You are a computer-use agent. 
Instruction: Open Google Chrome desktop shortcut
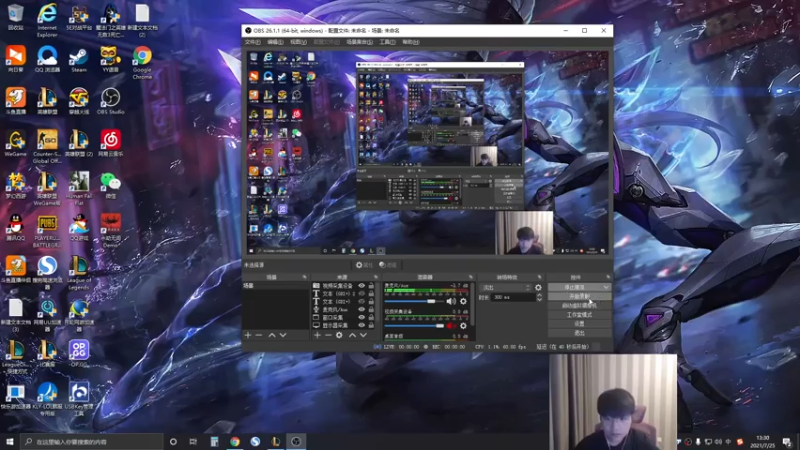pos(142,62)
